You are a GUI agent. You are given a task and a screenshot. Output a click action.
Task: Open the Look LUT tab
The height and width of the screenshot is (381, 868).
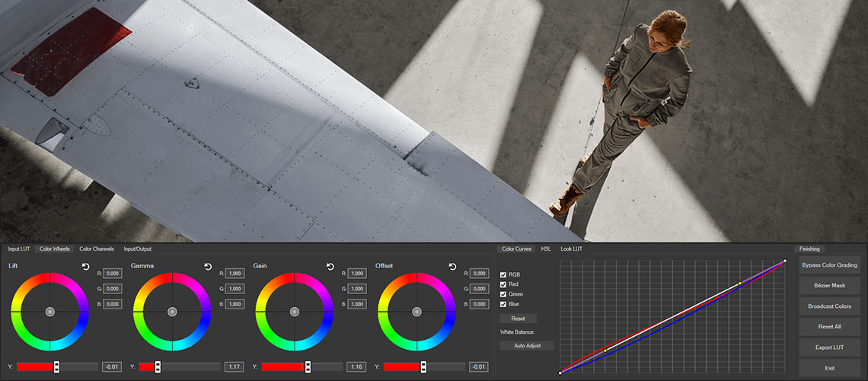point(571,249)
